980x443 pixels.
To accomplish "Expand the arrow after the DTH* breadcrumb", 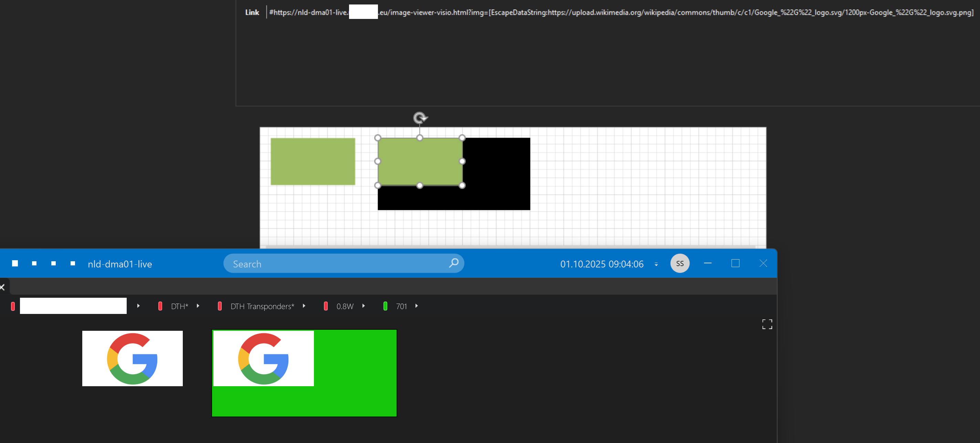I will (198, 306).
